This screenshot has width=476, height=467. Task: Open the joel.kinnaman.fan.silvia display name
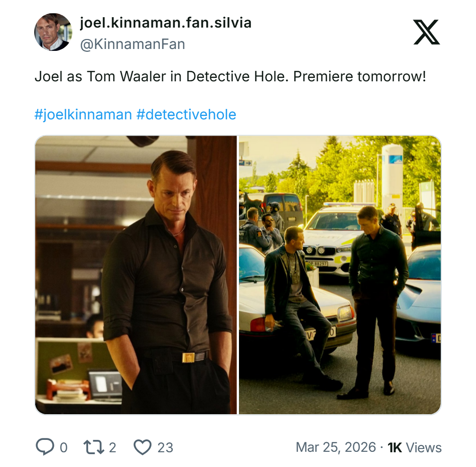[x=166, y=22]
